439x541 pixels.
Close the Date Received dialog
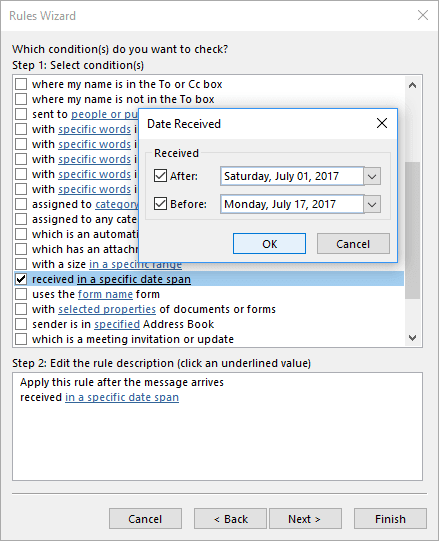(x=382, y=123)
